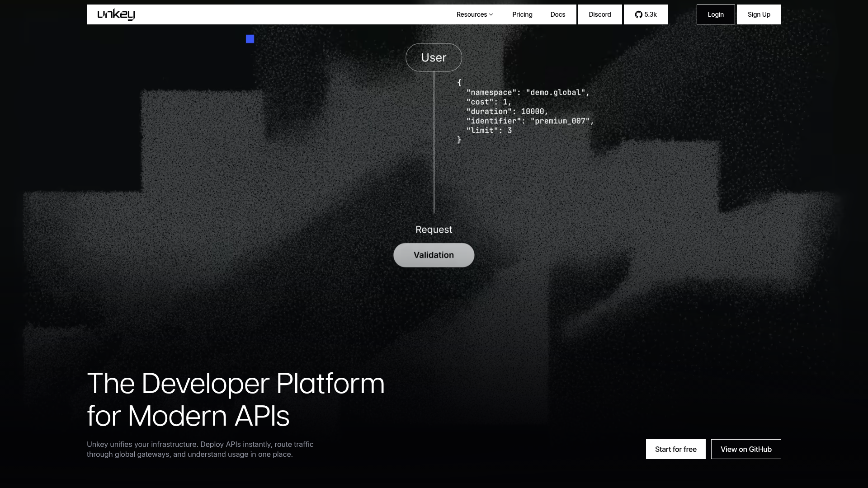
Task: Click the User node in the diagram
Action: [434, 57]
